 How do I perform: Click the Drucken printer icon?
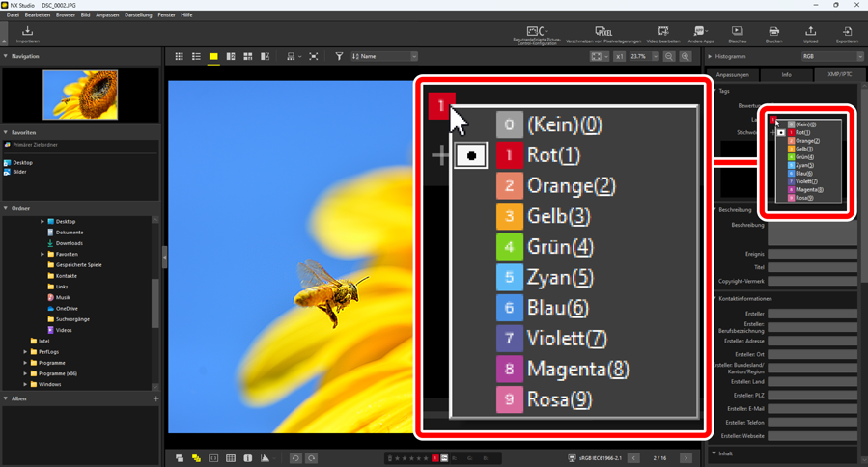(x=773, y=34)
